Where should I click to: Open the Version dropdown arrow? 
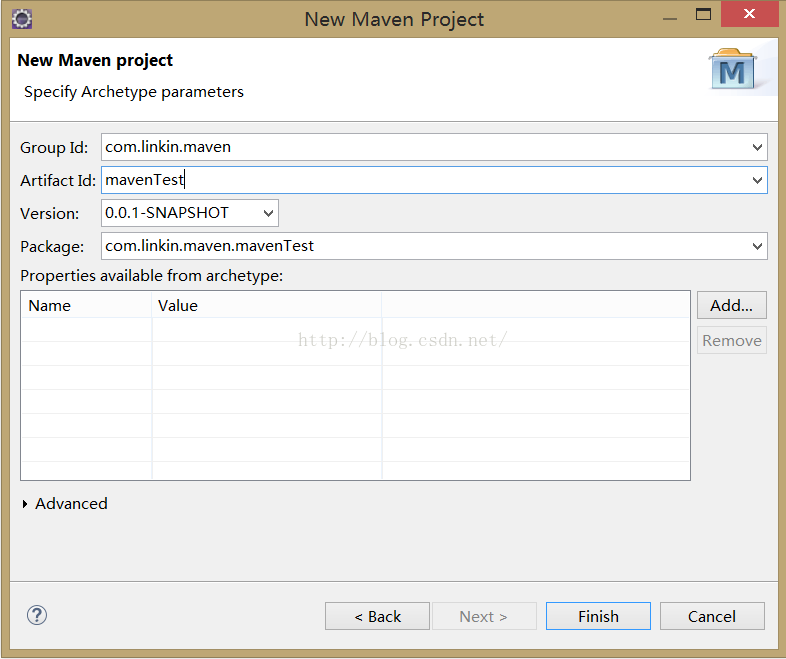pos(268,213)
